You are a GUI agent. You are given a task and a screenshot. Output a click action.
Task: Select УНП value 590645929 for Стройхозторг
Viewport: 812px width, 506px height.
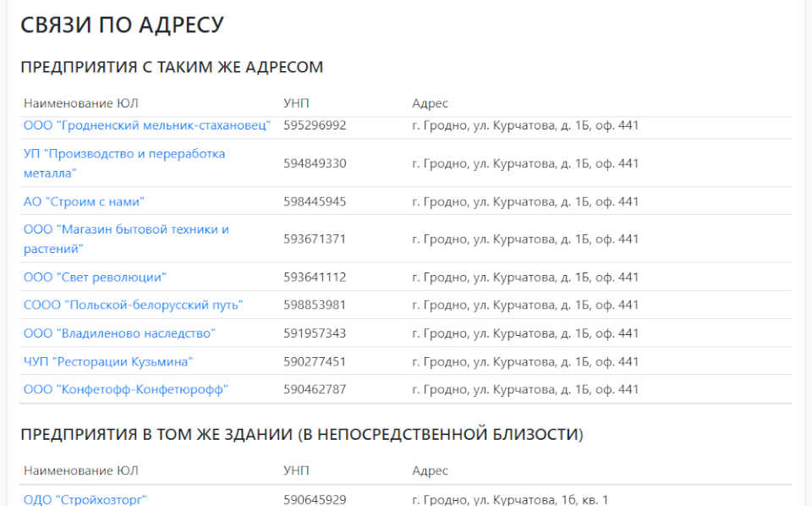(312, 498)
